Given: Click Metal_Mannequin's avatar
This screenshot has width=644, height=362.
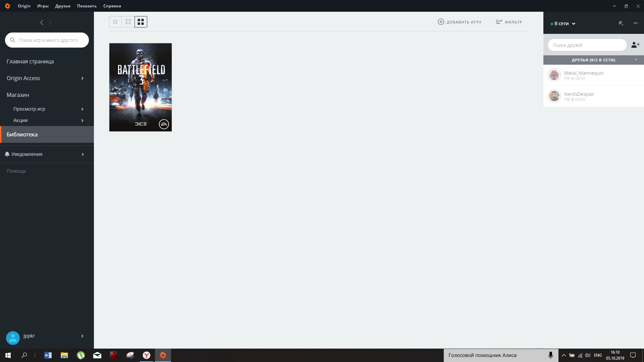Looking at the screenshot, I should click(554, 75).
